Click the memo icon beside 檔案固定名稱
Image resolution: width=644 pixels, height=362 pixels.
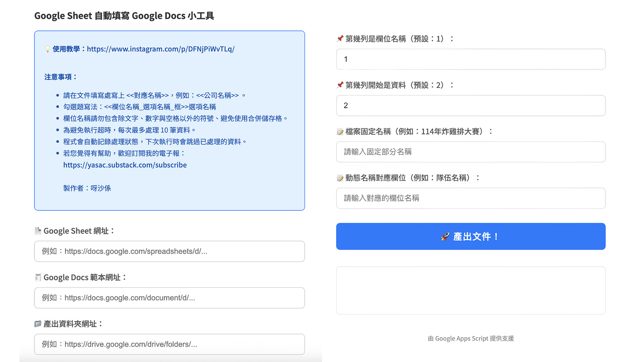340,132
